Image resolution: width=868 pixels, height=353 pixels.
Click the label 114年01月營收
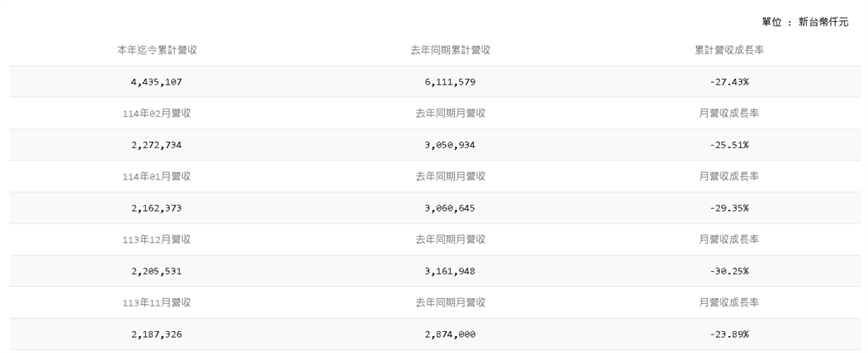click(157, 176)
